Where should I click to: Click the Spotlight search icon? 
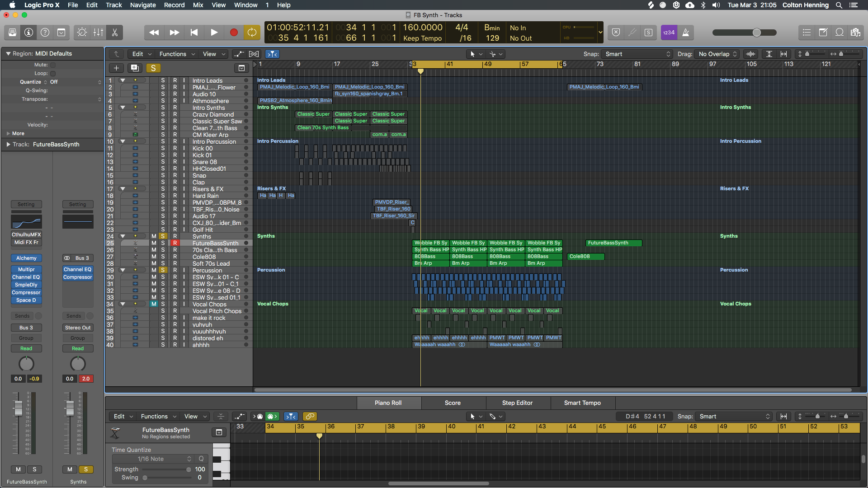(839, 5)
